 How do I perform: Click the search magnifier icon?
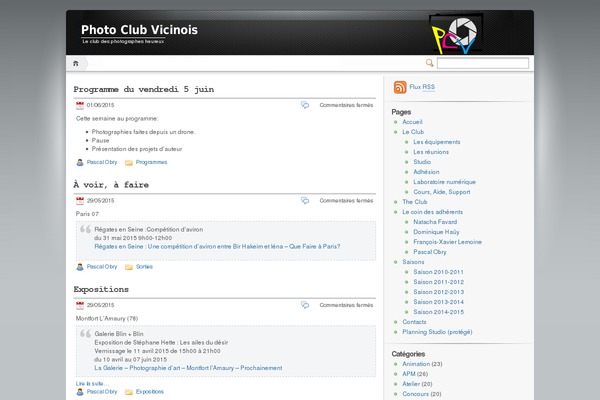point(430,63)
